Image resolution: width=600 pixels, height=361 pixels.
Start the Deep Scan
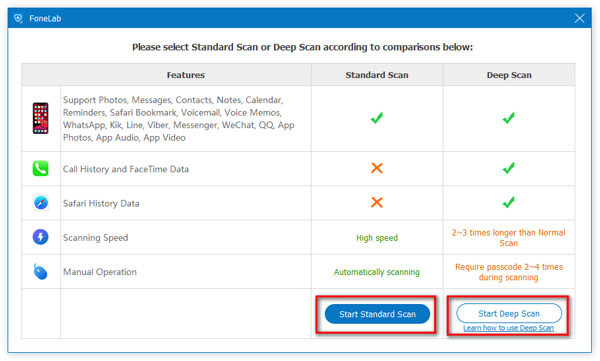point(509,314)
